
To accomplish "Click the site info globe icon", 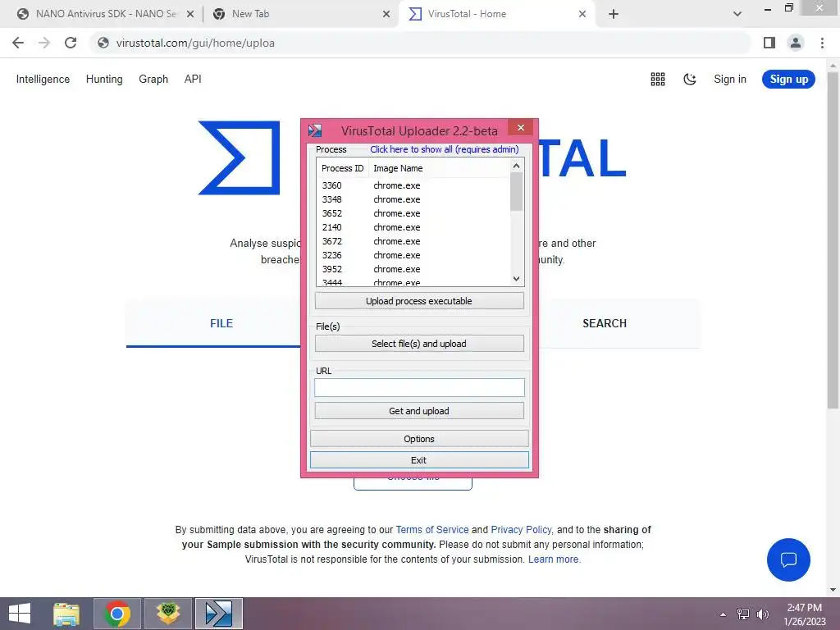I will tap(103, 43).
